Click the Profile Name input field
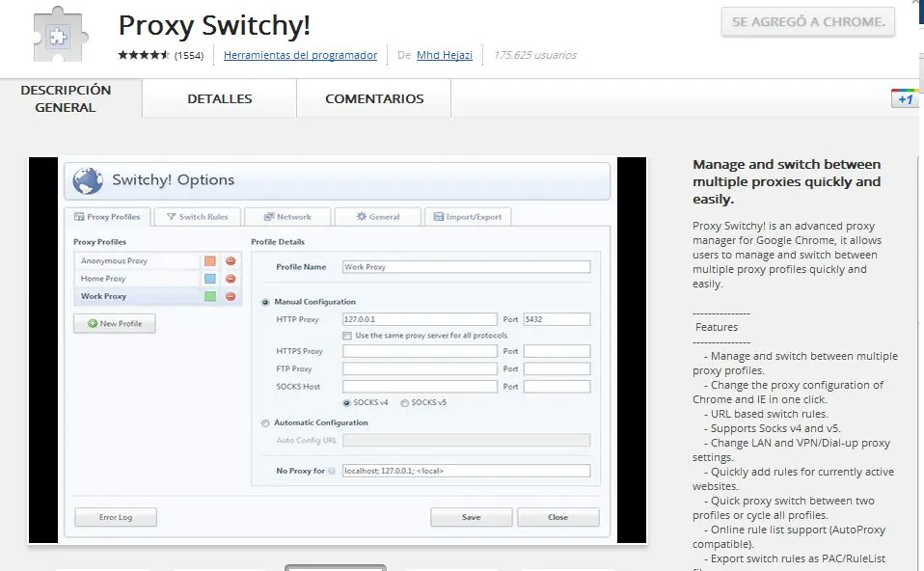Image resolution: width=924 pixels, height=571 pixels. click(x=466, y=267)
